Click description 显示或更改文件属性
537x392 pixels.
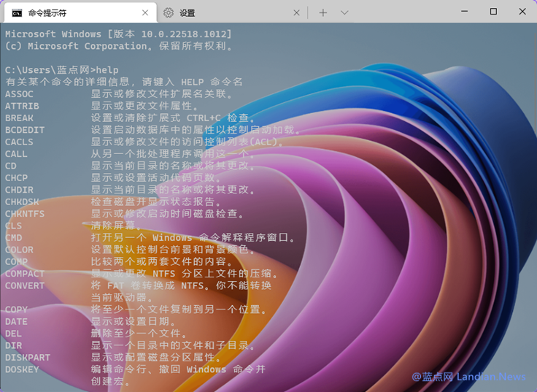click(x=144, y=106)
